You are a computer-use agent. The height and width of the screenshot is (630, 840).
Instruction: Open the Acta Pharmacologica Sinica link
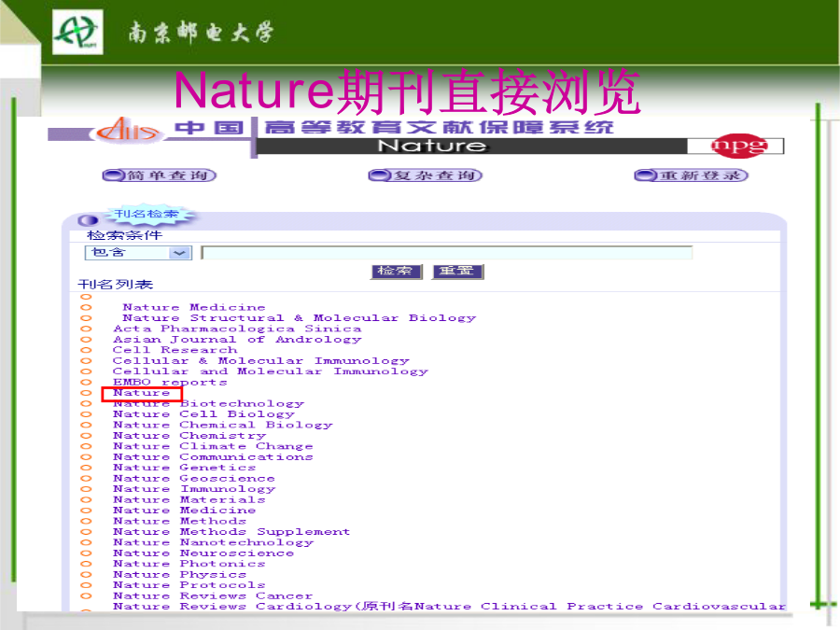(x=237, y=329)
